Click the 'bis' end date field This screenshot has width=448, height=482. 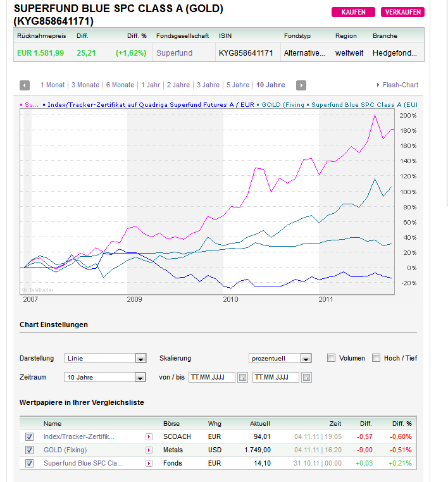pyautogui.click(x=276, y=377)
